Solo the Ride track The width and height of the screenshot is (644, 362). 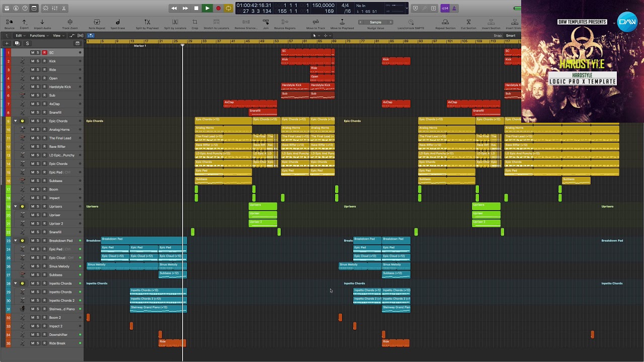[x=38, y=70]
